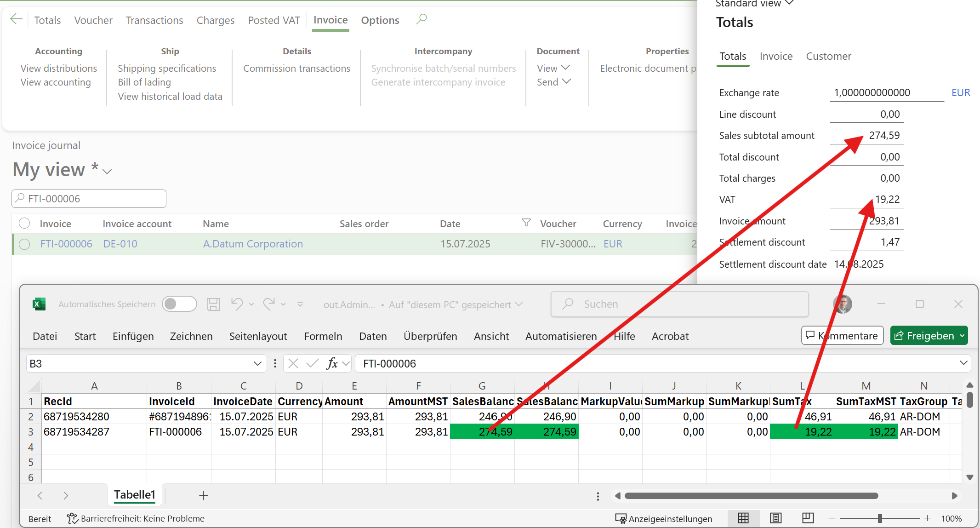Click Commission transactions link

297,68
